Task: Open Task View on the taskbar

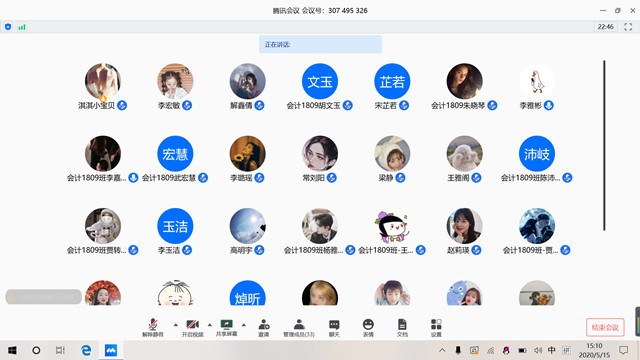Action: [60, 350]
